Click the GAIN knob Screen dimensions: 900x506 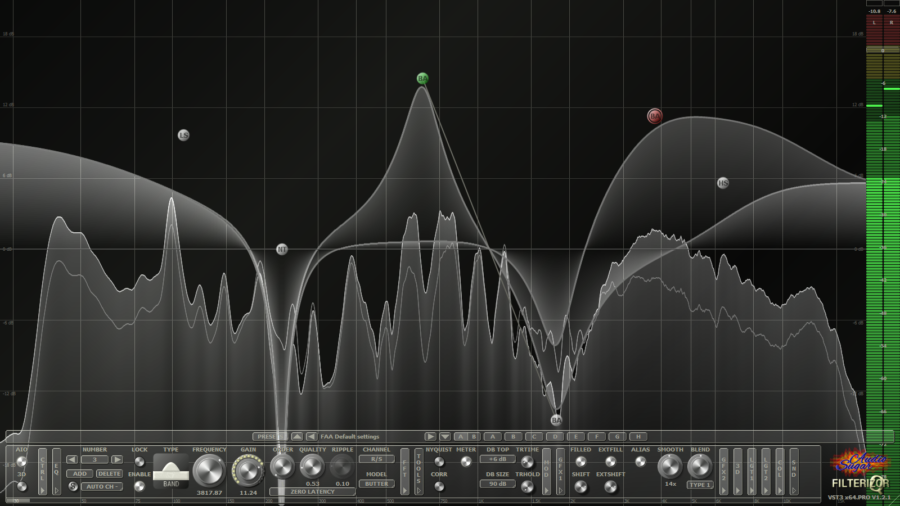tap(248, 470)
